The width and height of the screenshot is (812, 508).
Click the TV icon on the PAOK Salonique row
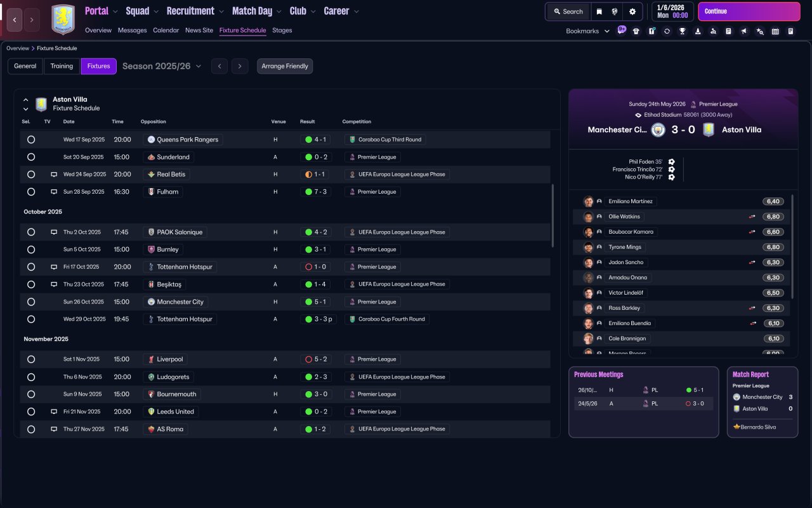tap(54, 232)
